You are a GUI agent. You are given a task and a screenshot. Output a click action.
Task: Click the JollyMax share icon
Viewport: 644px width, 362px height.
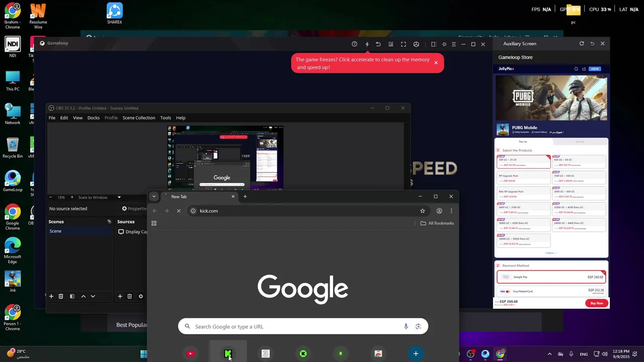[x=584, y=69]
